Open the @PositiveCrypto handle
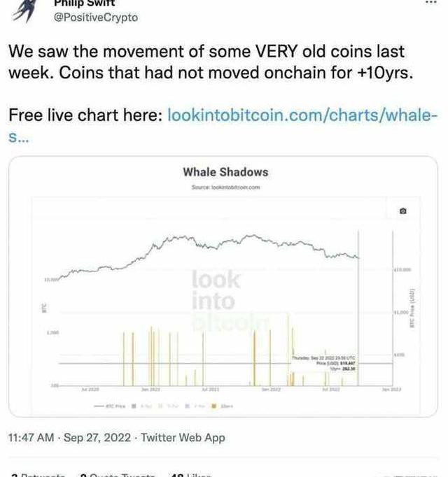Image resolution: width=448 pixels, height=477 pixels. point(96,17)
